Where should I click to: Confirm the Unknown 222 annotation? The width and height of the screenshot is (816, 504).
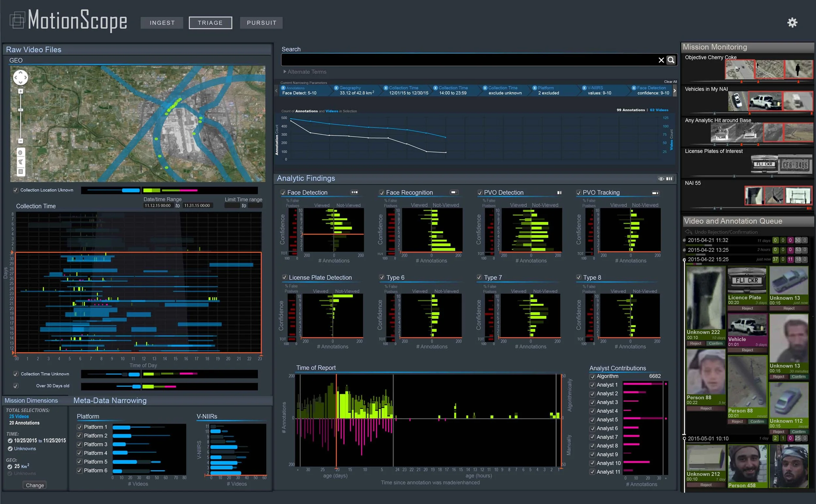coord(715,343)
